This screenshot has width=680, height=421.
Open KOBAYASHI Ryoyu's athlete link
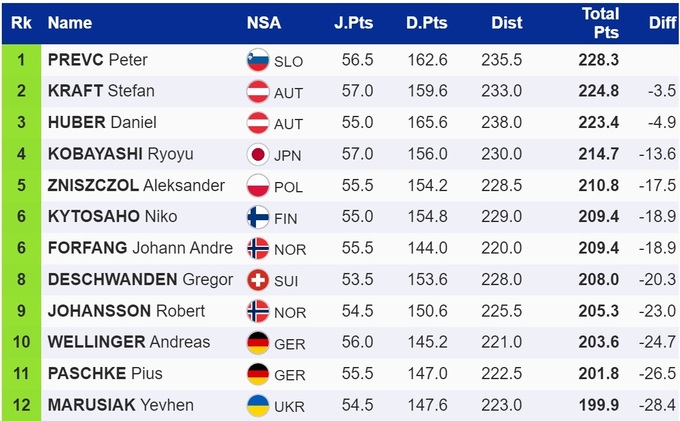120,154
